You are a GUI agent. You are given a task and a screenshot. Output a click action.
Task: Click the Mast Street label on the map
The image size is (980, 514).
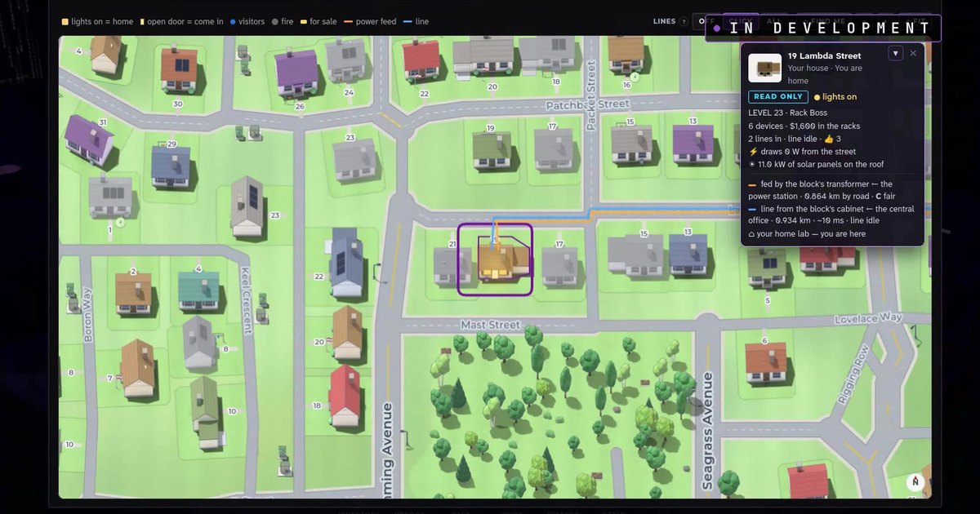490,325
